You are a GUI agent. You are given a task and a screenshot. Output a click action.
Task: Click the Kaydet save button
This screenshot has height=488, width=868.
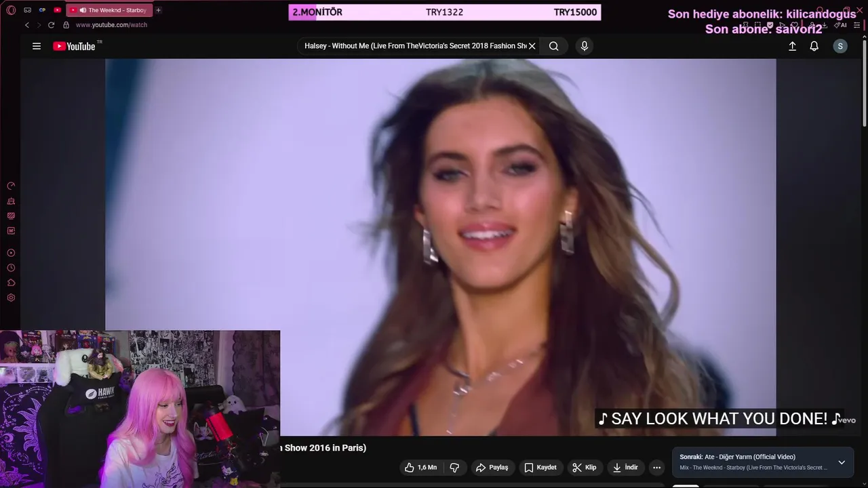(x=540, y=468)
